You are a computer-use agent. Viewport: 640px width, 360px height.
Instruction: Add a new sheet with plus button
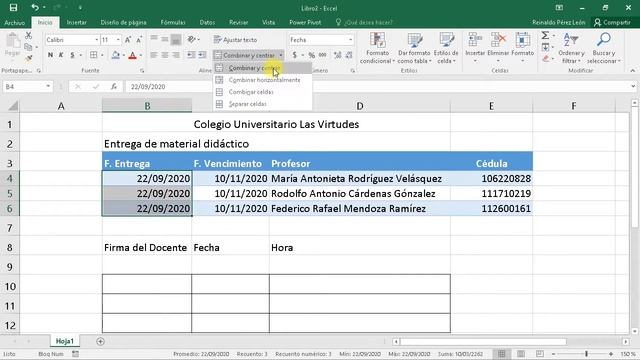pos(100,341)
